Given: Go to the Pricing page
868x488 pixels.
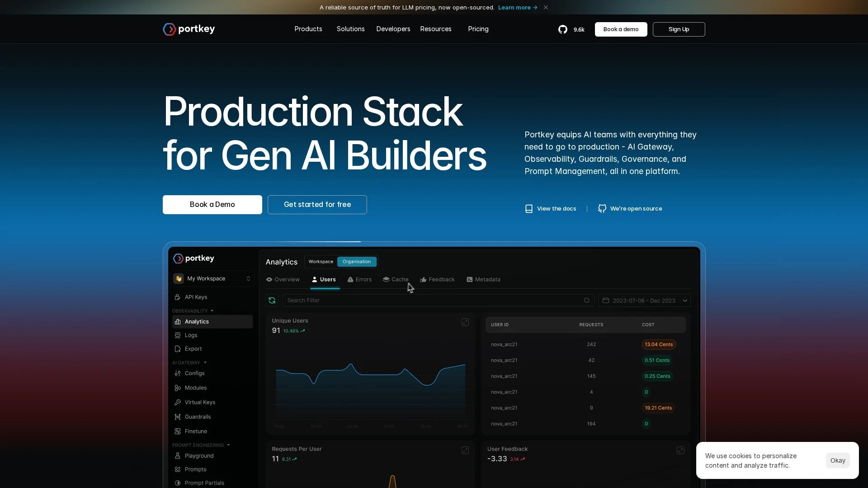Looking at the screenshot, I should (478, 29).
